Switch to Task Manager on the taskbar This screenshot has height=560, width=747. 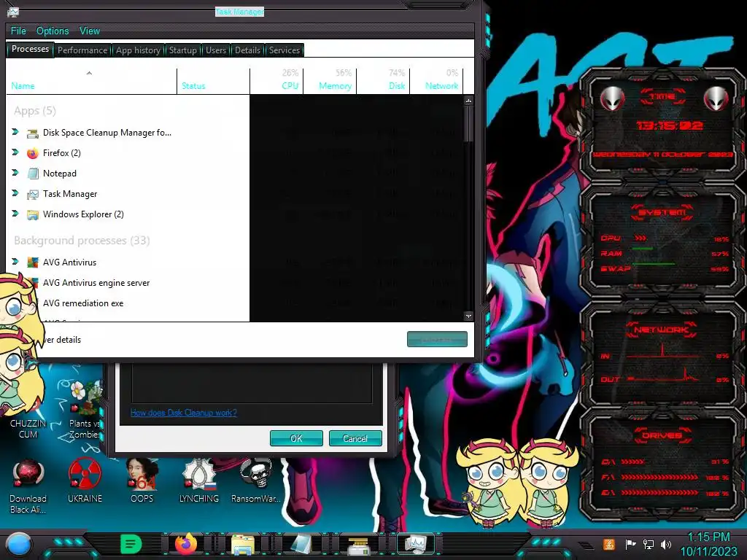point(415,544)
